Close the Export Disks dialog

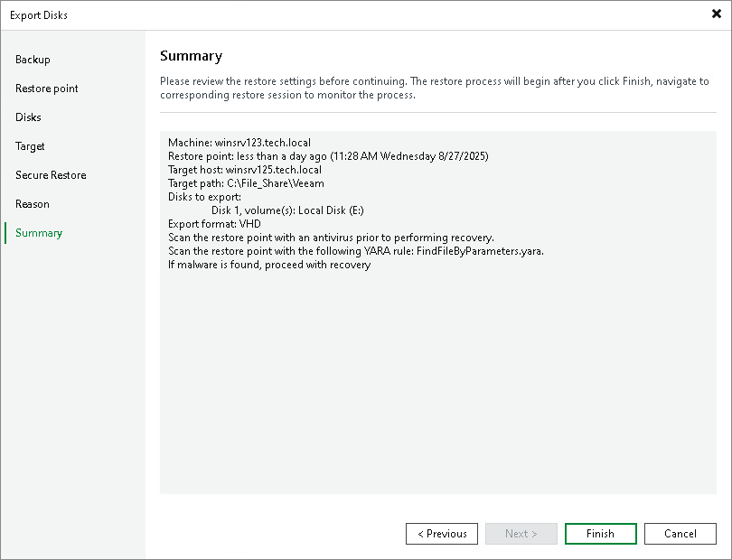tap(716, 14)
